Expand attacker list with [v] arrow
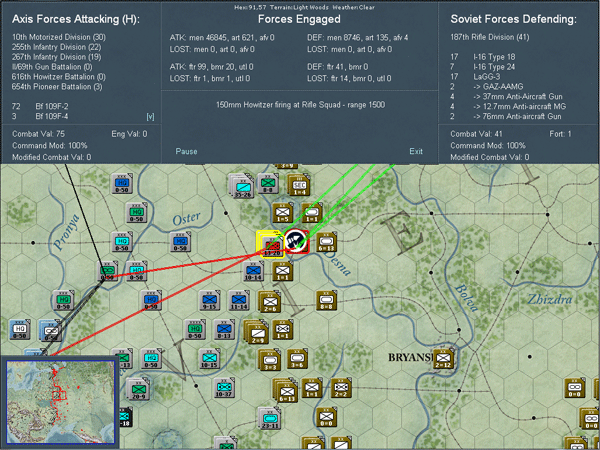This screenshot has height=450, width=600. [x=150, y=117]
